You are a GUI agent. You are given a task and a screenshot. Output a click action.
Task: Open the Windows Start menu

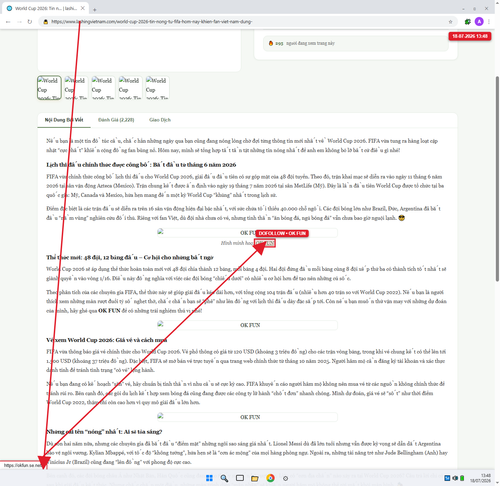209,478
